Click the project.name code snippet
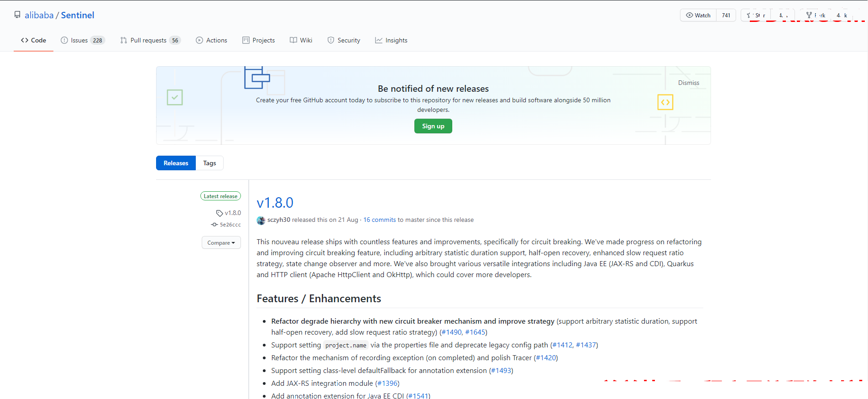This screenshot has height=399, width=868. click(x=346, y=345)
